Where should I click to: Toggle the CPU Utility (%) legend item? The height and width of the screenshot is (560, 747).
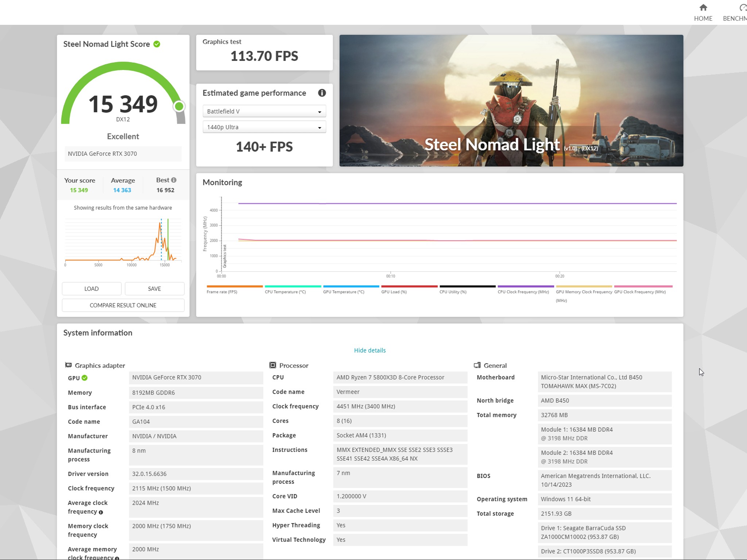tap(468, 289)
